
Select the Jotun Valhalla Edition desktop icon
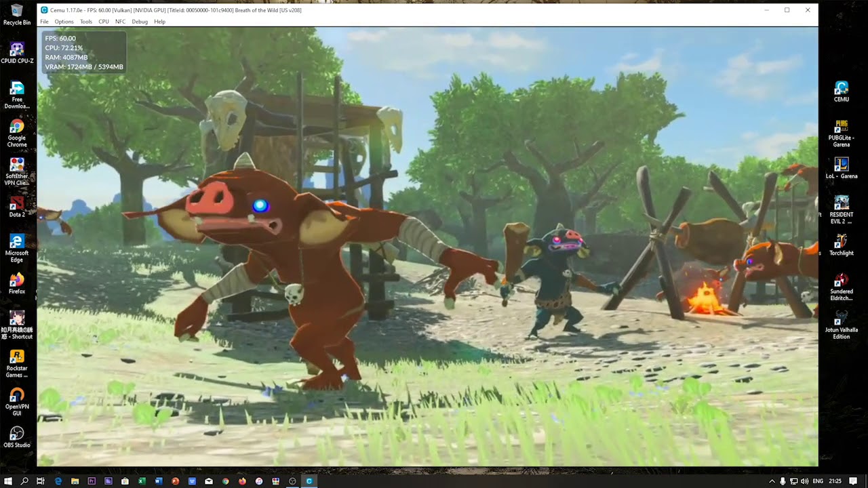point(842,325)
